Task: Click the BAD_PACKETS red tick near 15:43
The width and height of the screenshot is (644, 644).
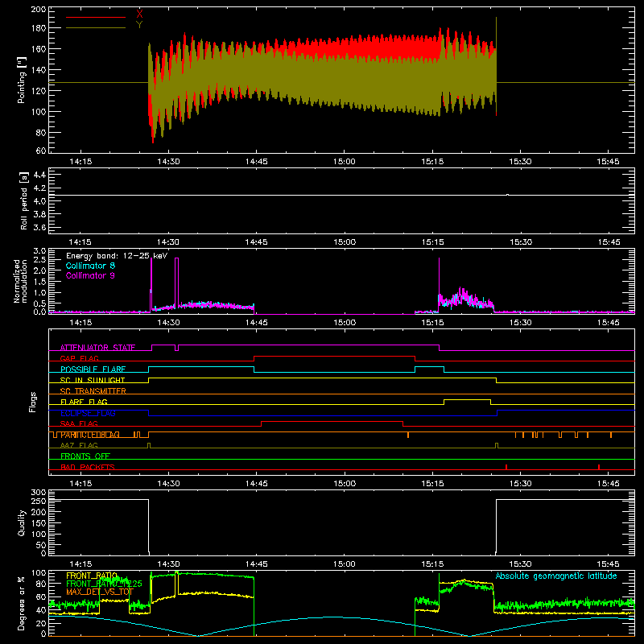Action: 599,467
